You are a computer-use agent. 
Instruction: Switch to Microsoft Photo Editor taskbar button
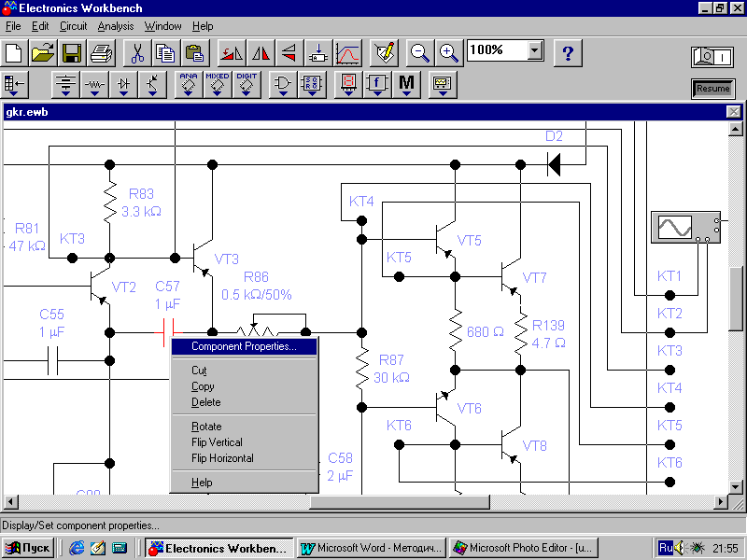524,548
